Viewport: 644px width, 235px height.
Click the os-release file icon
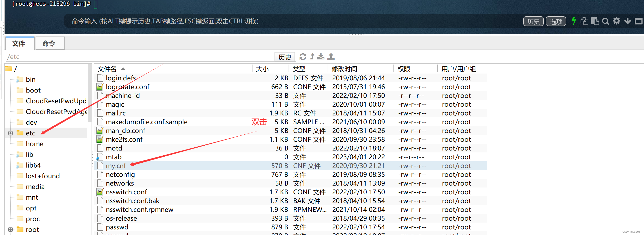click(x=100, y=218)
